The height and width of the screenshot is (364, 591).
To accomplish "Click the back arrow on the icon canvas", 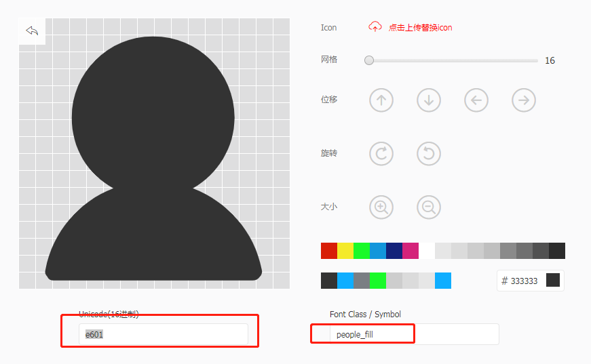I will coord(32,31).
